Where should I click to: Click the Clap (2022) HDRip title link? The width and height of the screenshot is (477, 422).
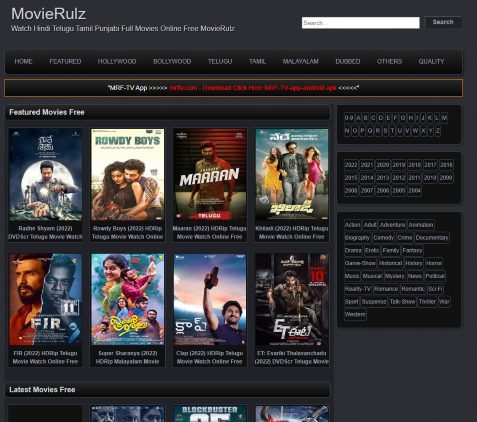[x=210, y=357]
